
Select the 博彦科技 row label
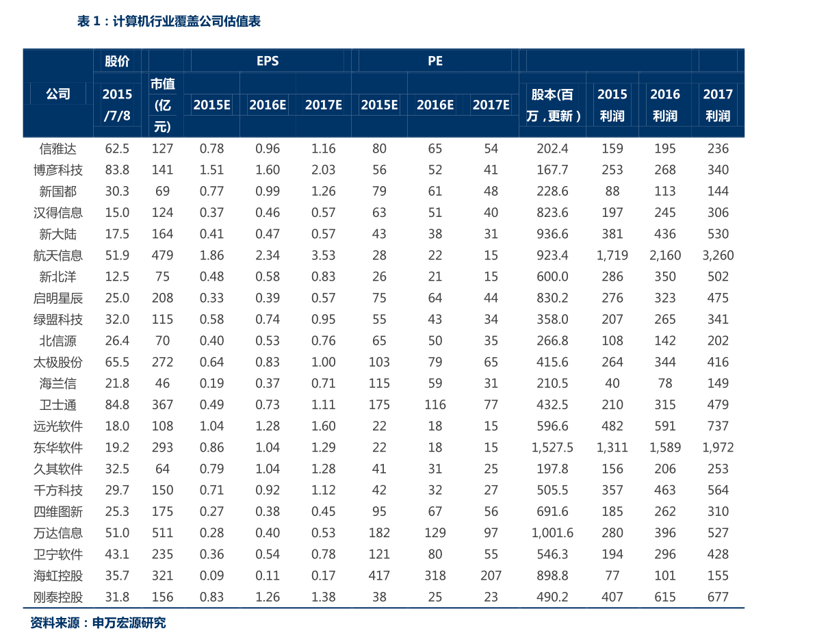coord(57,170)
